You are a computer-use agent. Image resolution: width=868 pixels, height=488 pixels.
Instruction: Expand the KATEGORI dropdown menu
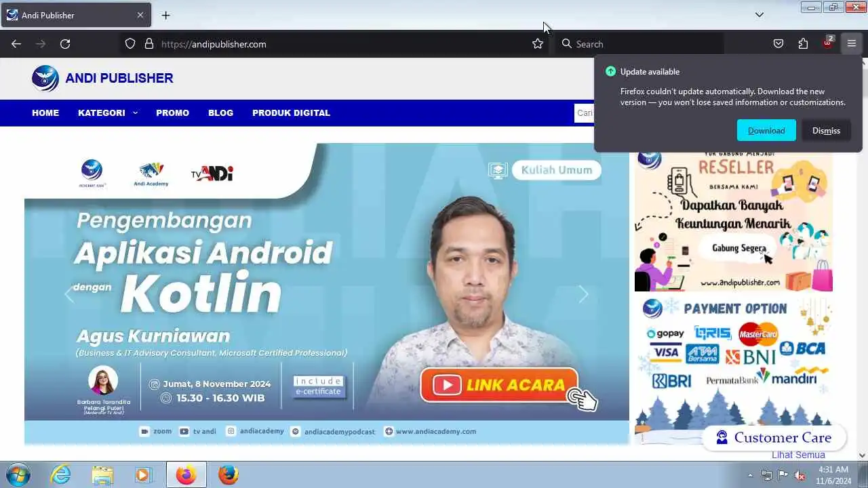(x=108, y=113)
